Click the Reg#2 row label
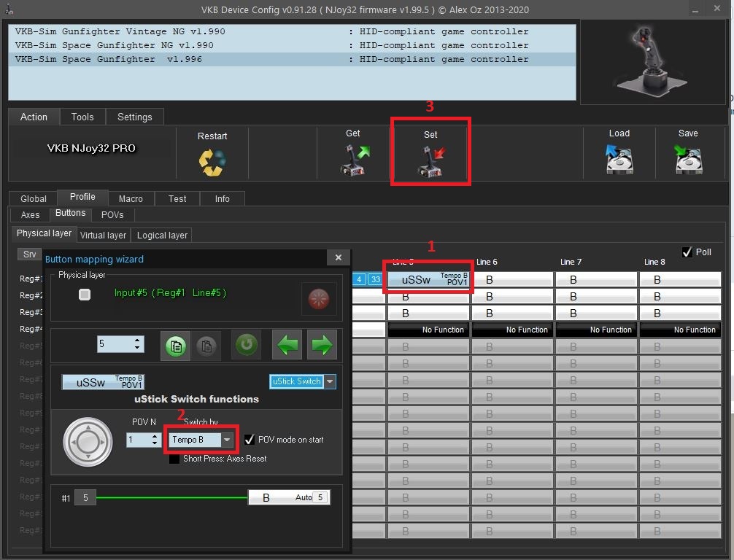 click(31, 295)
